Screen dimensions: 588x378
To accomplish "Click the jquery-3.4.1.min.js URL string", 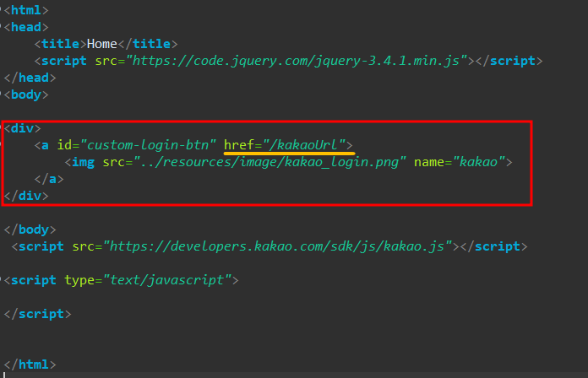I will (x=297, y=61).
